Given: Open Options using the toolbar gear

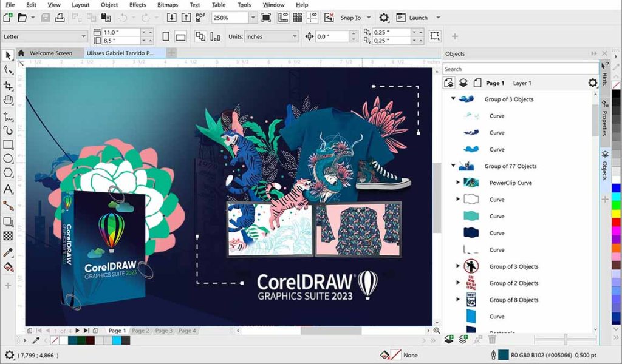Looking at the screenshot, I should coord(384,18).
